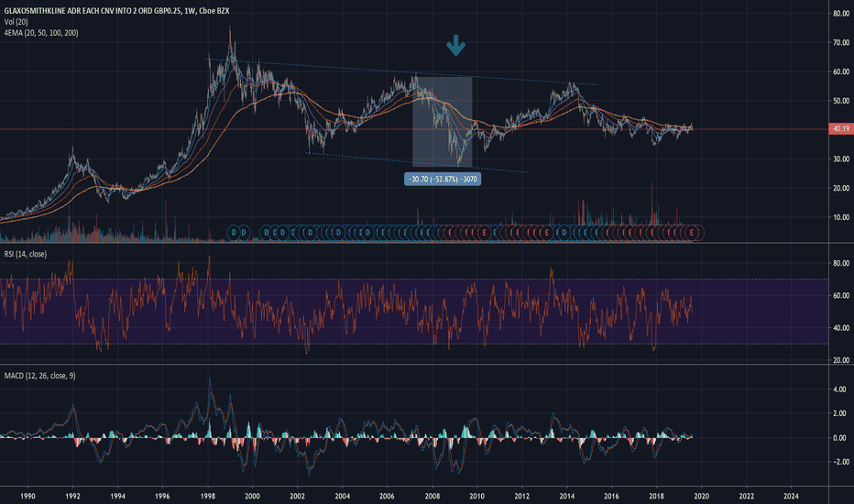Click the teal down arrow drawing above the chart
Viewport: 854px width, 504px height.
tap(456, 46)
